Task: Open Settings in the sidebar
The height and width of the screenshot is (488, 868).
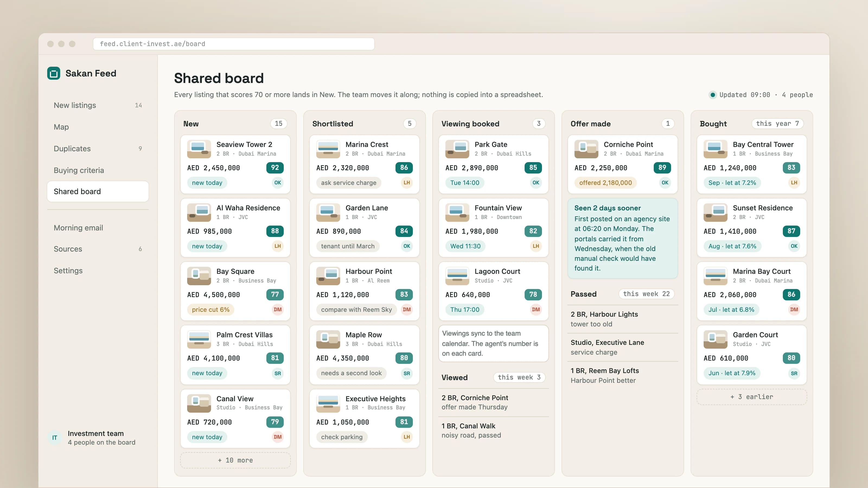Action: [98, 271]
